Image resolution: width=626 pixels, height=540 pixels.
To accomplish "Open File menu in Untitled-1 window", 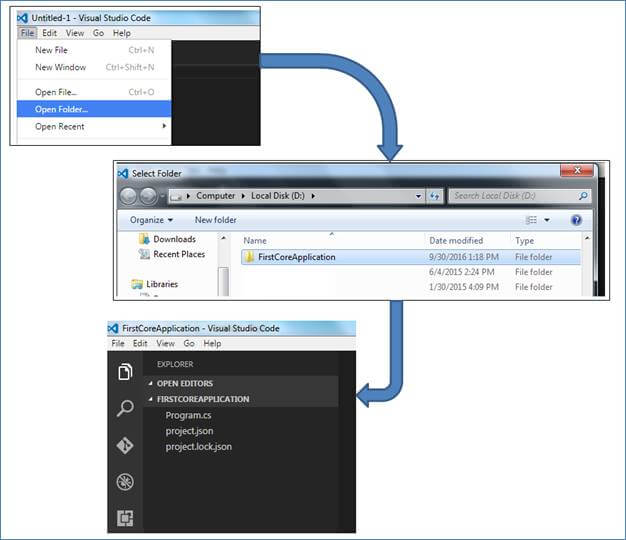I will click(27, 33).
